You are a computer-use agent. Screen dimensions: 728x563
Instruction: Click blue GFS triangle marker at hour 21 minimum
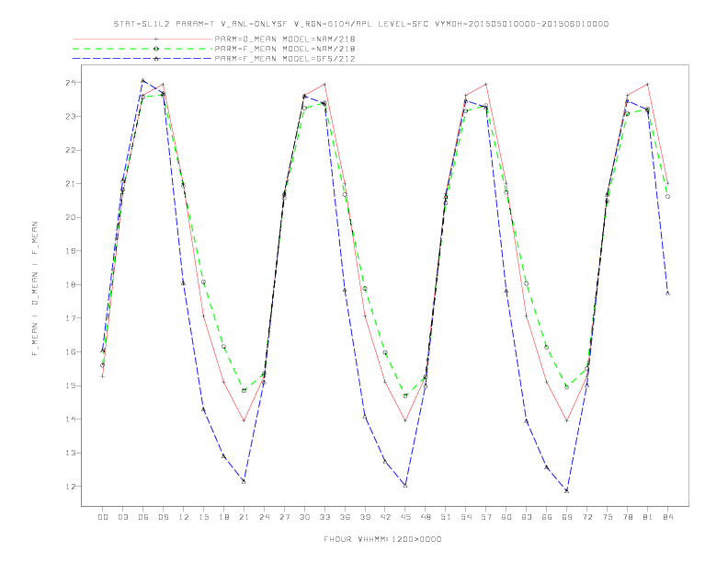click(244, 481)
